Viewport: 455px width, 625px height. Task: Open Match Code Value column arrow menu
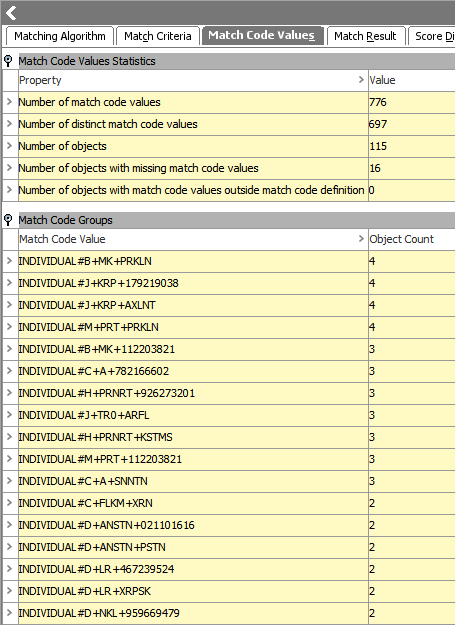pos(361,239)
